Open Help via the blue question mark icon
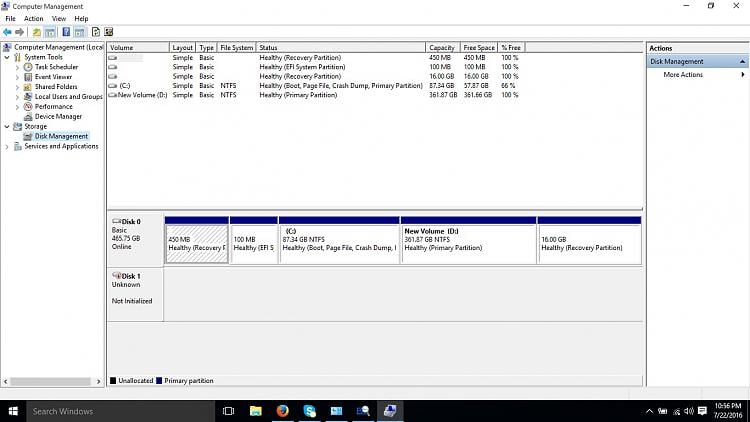 [66, 32]
